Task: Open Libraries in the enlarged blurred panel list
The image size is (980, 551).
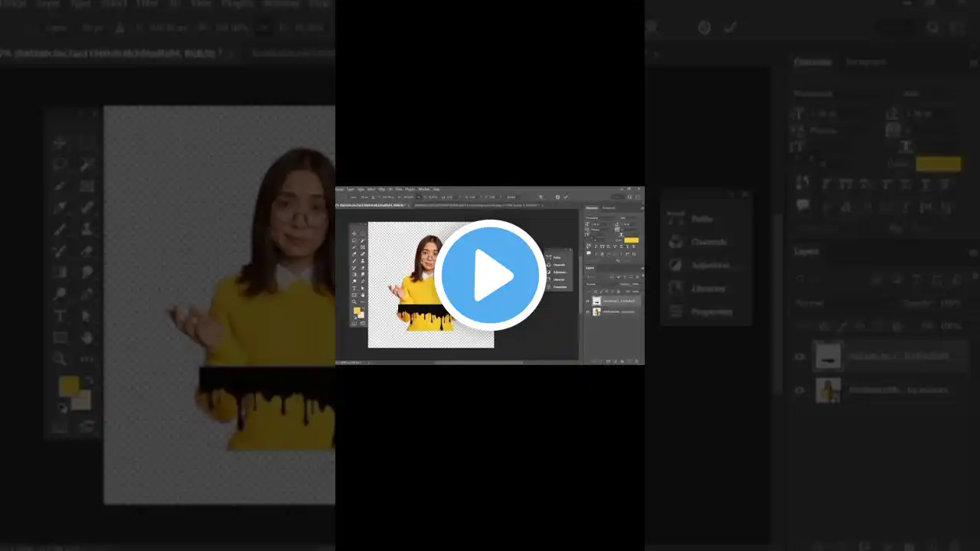Action: (708, 289)
